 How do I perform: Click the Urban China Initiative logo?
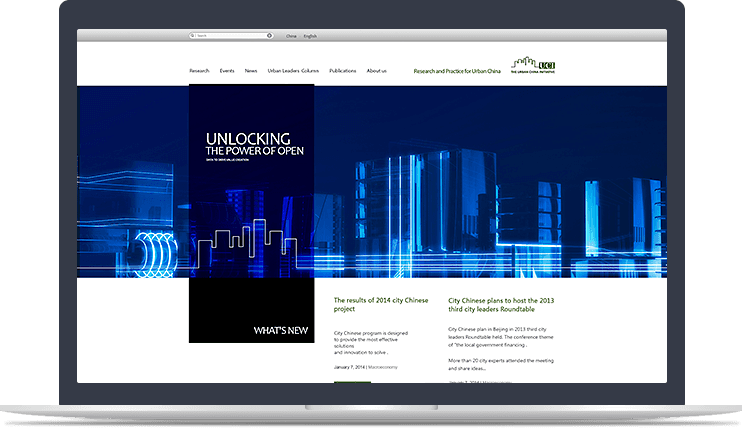(x=532, y=67)
